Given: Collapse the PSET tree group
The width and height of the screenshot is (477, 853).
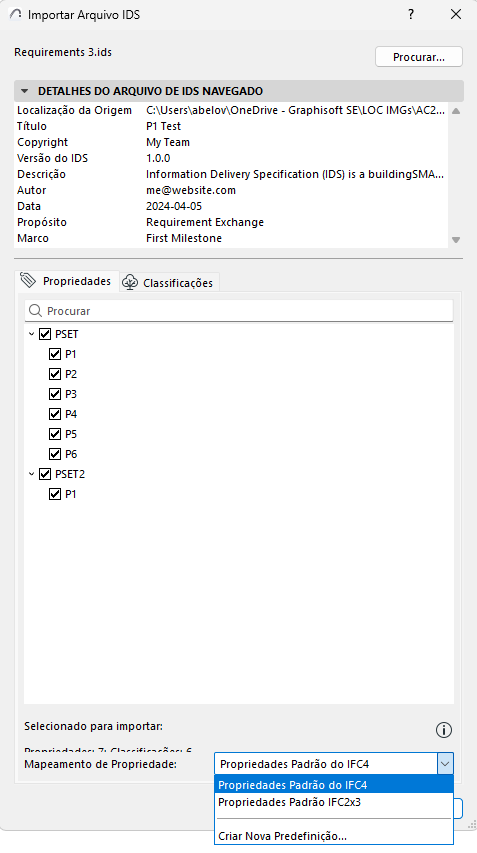Looking at the screenshot, I should pos(32,334).
